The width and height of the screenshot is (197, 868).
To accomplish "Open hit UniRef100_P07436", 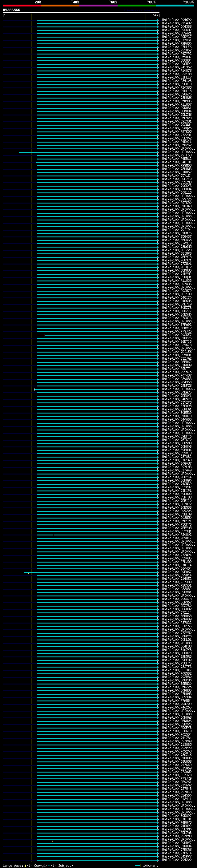I will 177,284.
